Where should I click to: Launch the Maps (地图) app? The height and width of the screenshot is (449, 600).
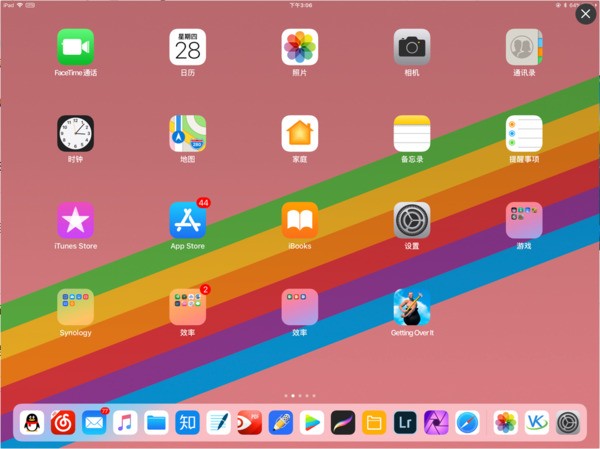188,133
